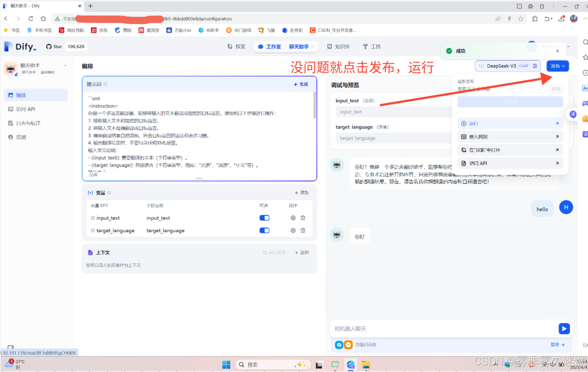Screen dimensions: 588x372
Task: Select 编排 in the sidebar
Action: 36,95
